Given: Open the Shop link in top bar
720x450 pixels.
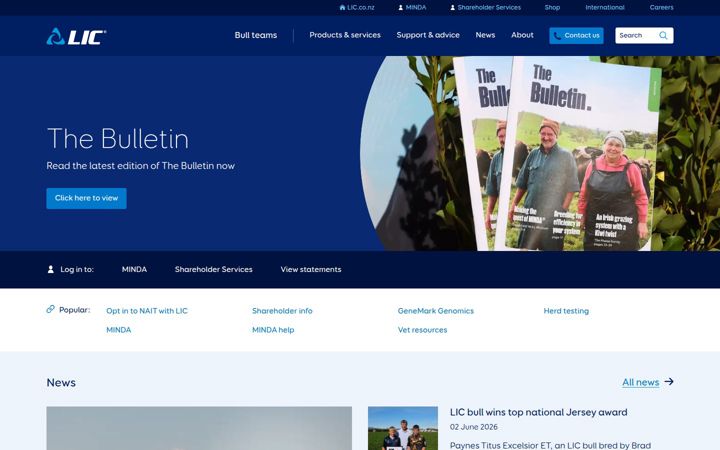Looking at the screenshot, I should tap(552, 7).
